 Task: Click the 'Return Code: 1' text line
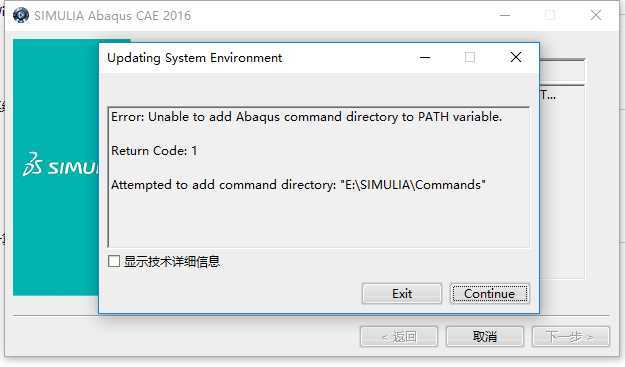(154, 151)
